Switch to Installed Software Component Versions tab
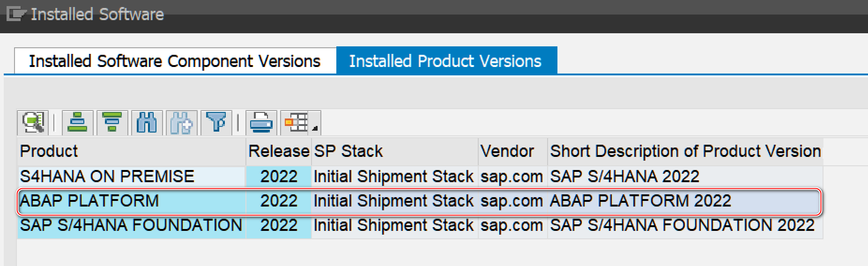This screenshot has height=266, width=868. pos(175,61)
